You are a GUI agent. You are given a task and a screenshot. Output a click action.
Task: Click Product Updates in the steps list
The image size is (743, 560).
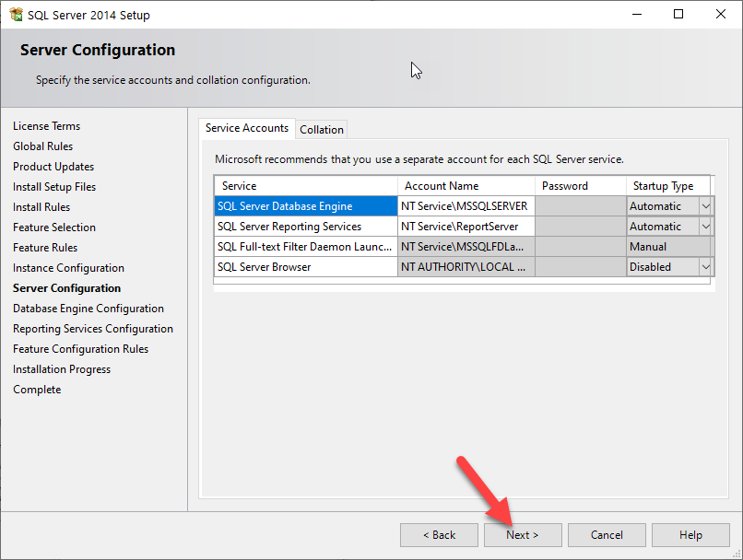(x=53, y=167)
